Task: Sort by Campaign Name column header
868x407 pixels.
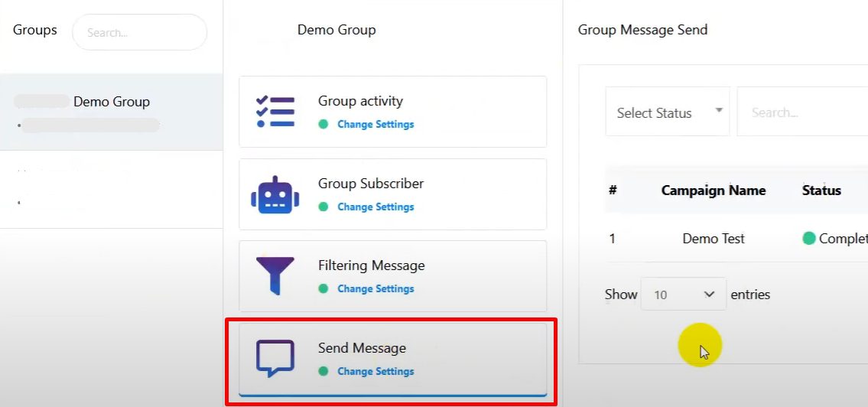Action: [713, 190]
